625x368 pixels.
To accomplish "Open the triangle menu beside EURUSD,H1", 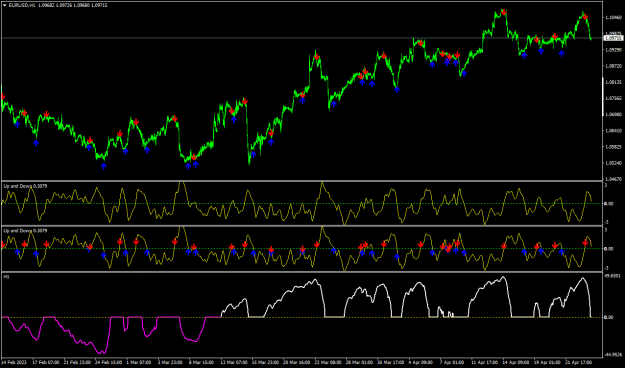I will tap(5, 5).
